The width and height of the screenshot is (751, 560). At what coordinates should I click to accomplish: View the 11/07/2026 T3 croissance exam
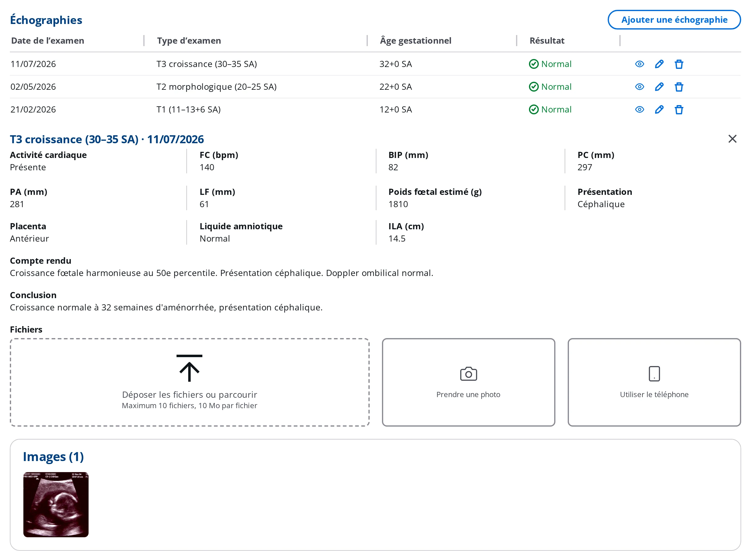(639, 64)
